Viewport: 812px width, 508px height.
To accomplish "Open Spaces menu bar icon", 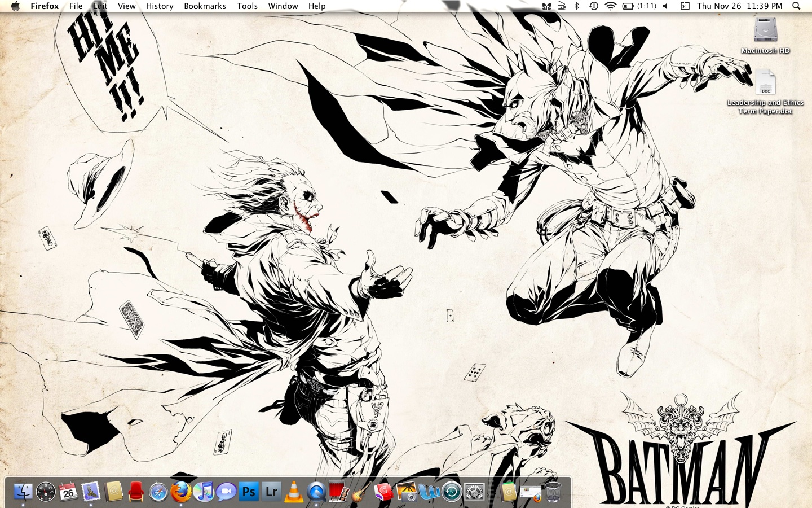I will (685, 6).
